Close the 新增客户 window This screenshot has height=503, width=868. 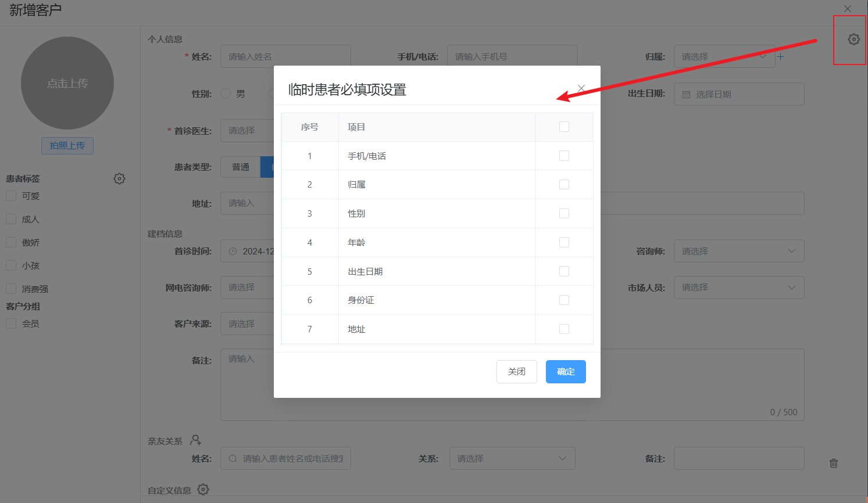pos(848,9)
